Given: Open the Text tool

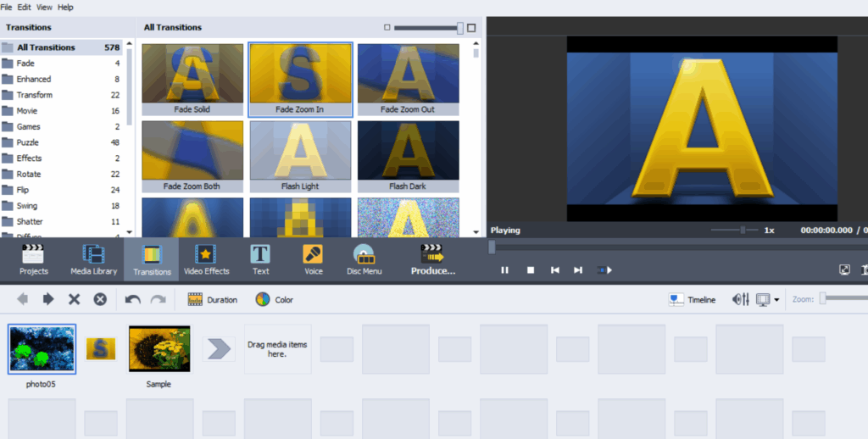Looking at the screenshot, I should (x=260, y=259).
